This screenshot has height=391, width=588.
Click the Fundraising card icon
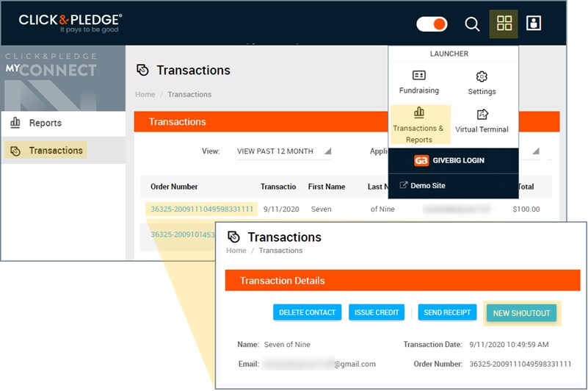[x=419, y=75]
